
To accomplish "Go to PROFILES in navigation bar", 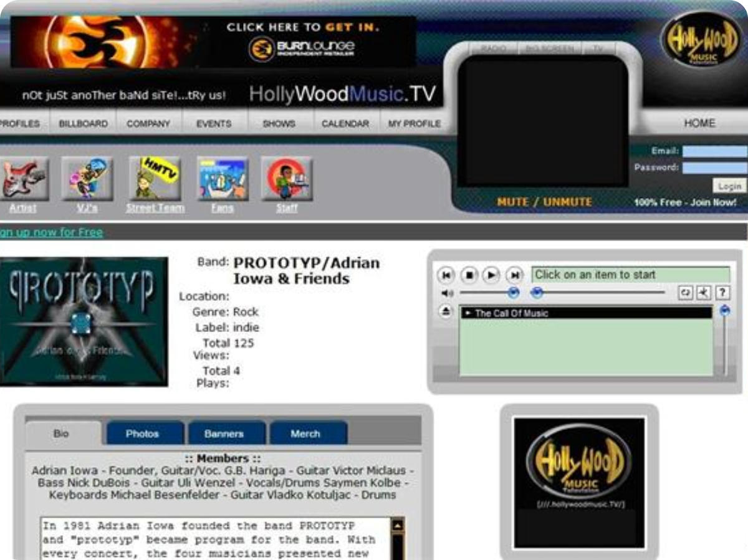I will pyautogui.click(x=20, y=123).
